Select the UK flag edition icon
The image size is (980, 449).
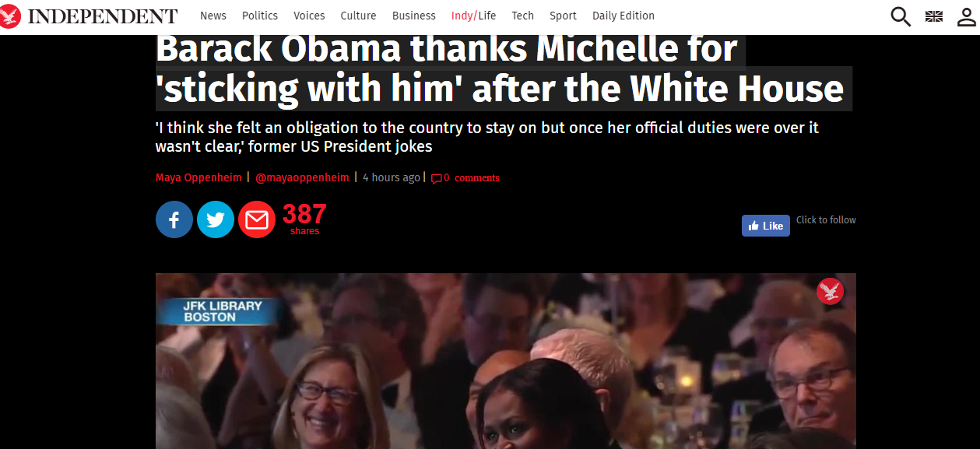coord(934,16)
